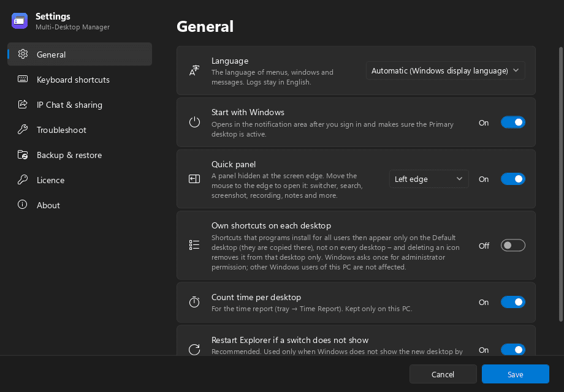The width and height of the screenshot is (564, 392).
Task: Click the IP Chat & sharing share icon
Action: click(x=23, y=104)
